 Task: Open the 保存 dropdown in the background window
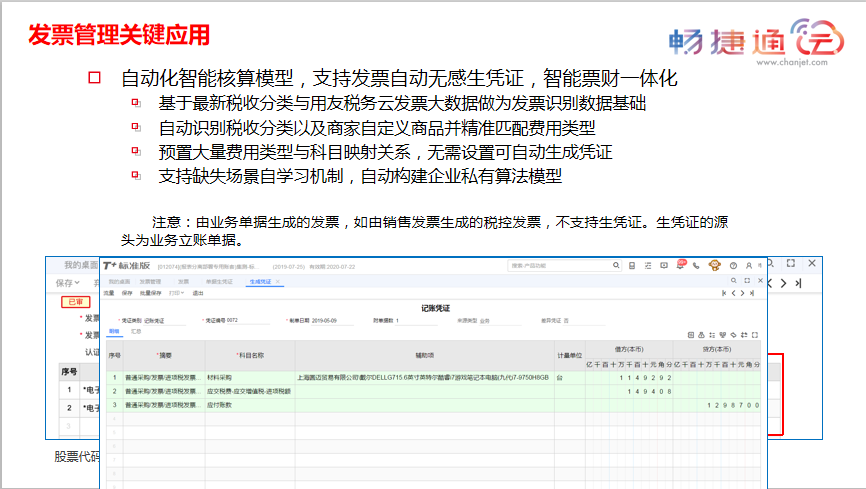click(67, 283)
